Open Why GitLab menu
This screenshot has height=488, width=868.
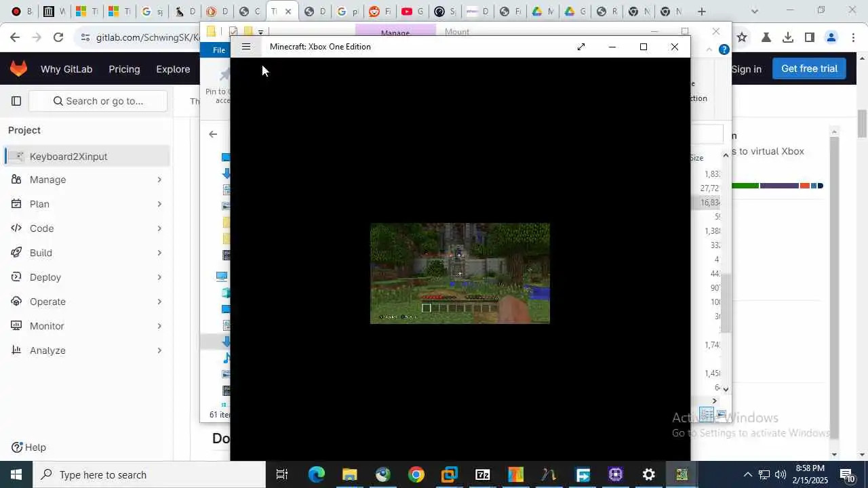click(x=66, y=69)
